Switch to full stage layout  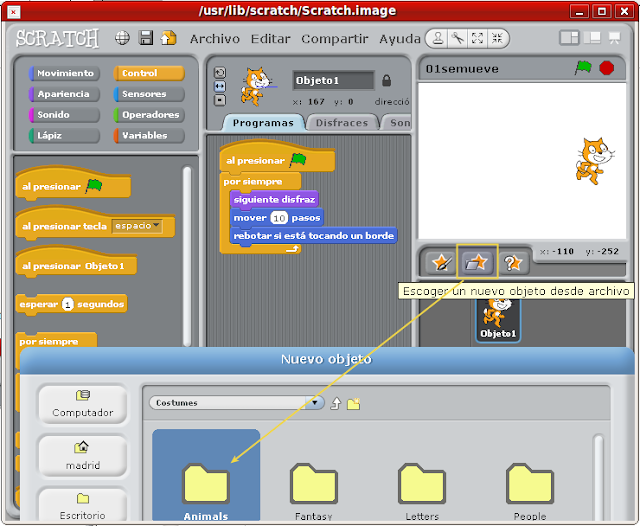tap(592, 38)
